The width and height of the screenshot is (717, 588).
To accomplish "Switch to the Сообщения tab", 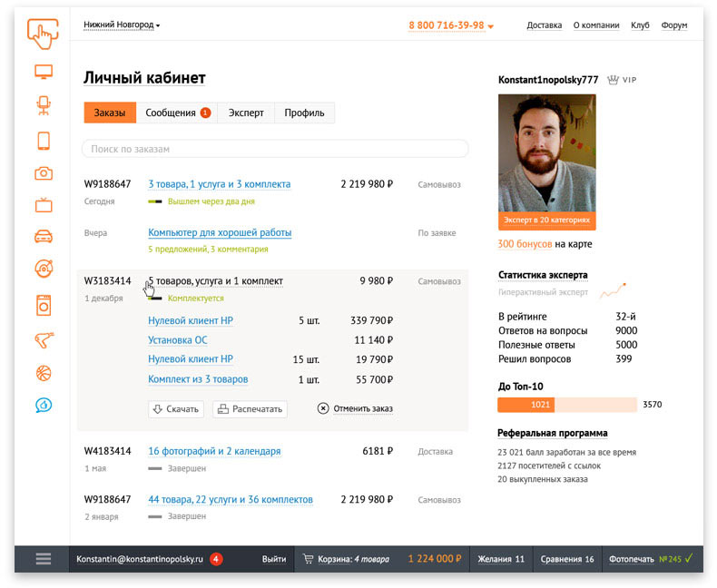I will 177,113.
